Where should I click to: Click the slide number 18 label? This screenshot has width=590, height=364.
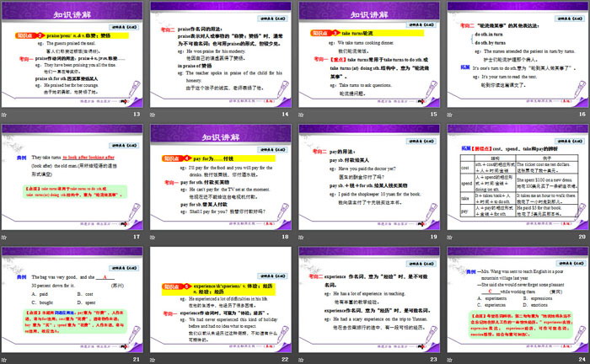coord(285,237)
